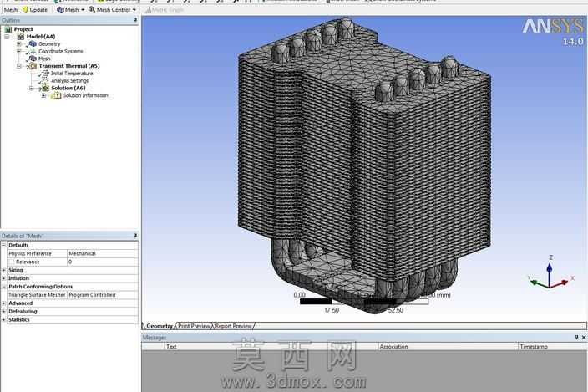Click the XYZ orientation triad in viewport
The height and width of the screenshot is (392, 588).
[x=550, y=274]
